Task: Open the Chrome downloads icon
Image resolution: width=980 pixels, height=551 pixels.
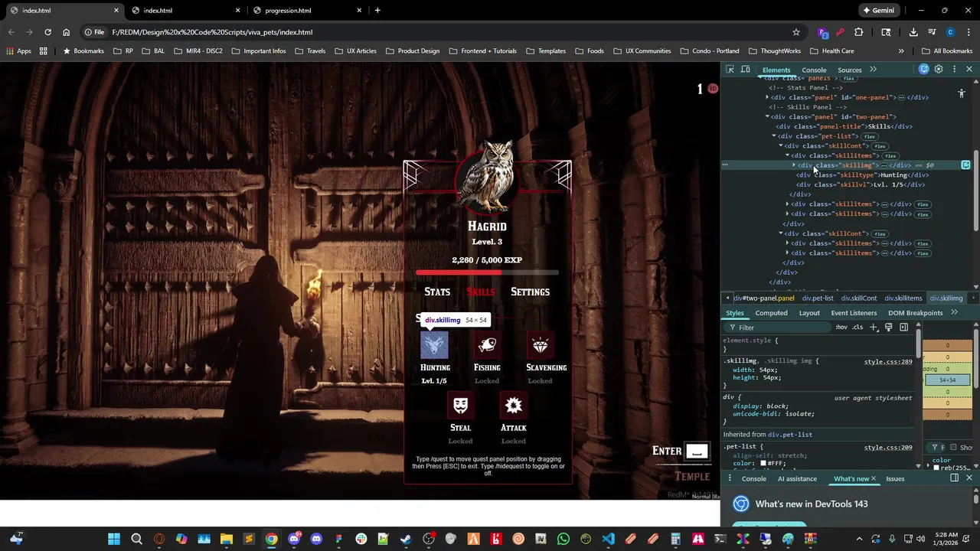Action: point(913,32)
